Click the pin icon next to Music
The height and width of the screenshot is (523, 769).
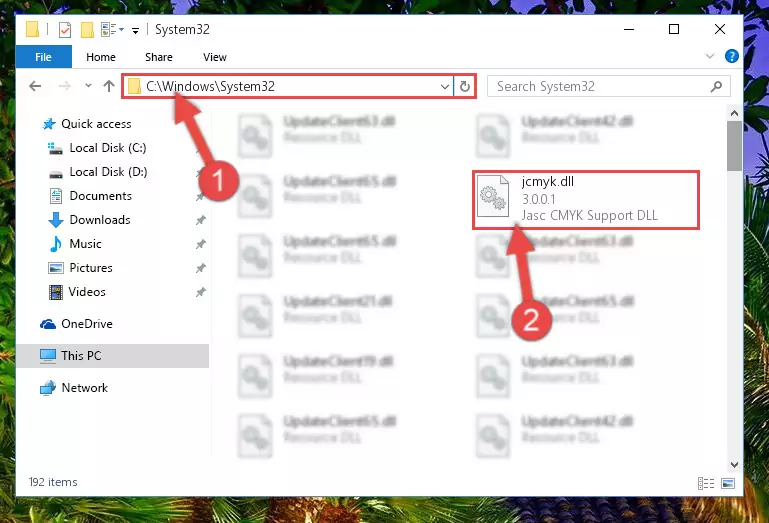point(201,244)
